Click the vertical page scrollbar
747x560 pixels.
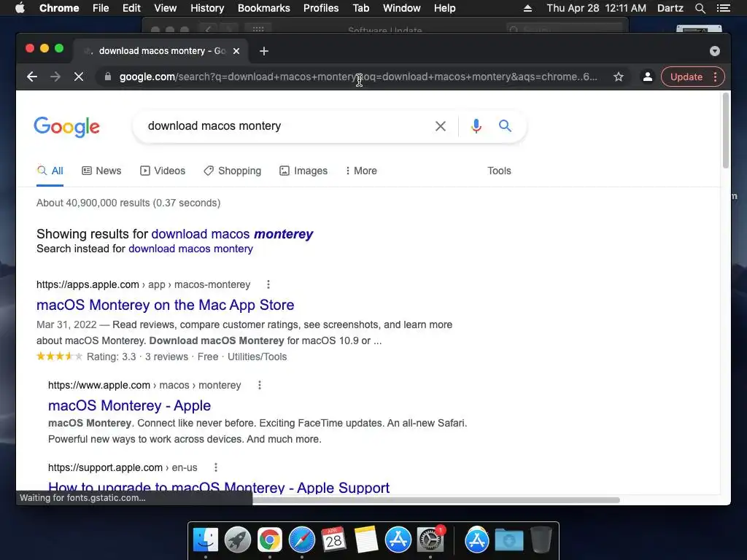[x=726, y=131]
